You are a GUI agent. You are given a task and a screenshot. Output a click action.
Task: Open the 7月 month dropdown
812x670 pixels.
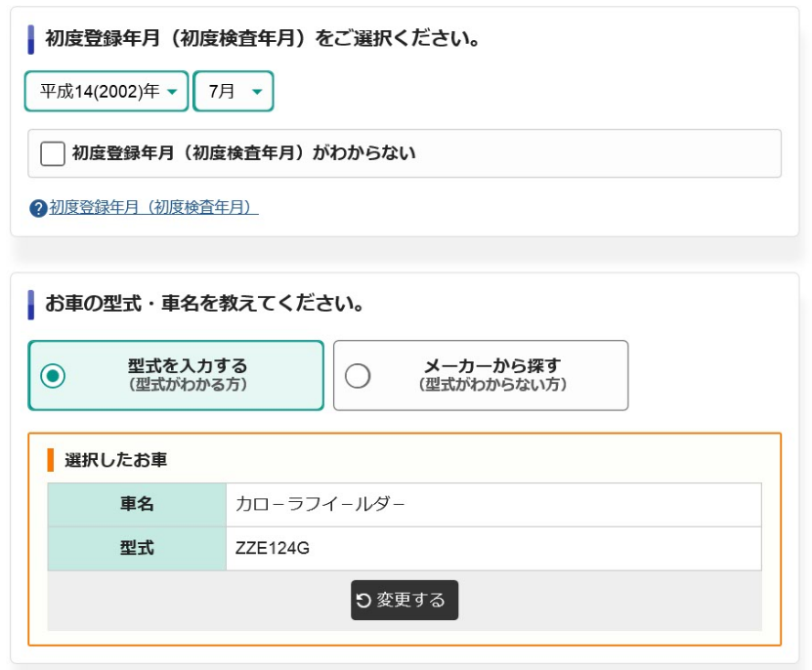[234, 92]
